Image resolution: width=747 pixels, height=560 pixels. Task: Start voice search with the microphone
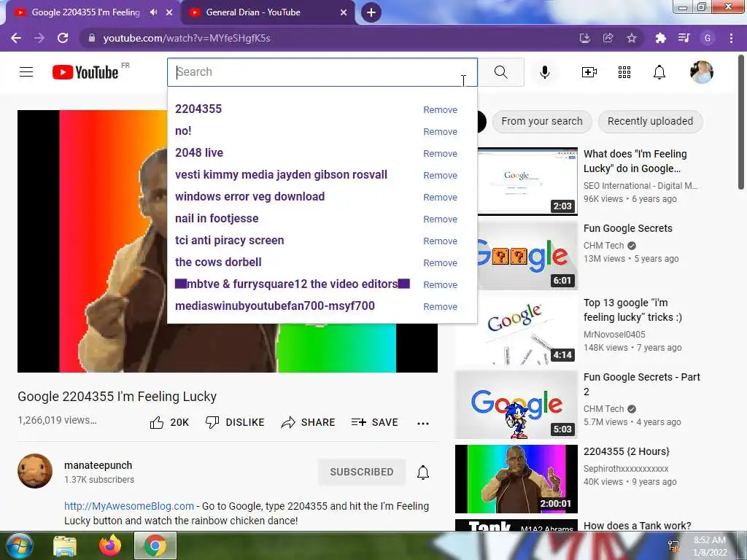click(x=544, y=72)
